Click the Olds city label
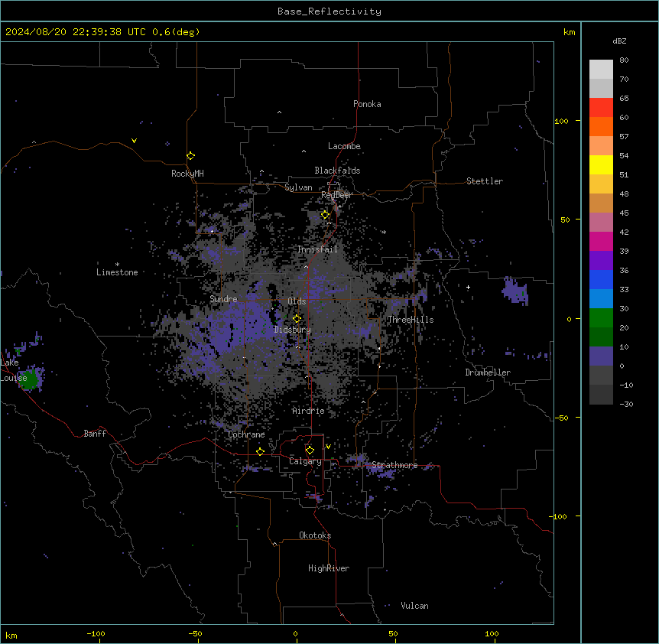The height and width of the screenshot is (644, 659). [297, 301]
